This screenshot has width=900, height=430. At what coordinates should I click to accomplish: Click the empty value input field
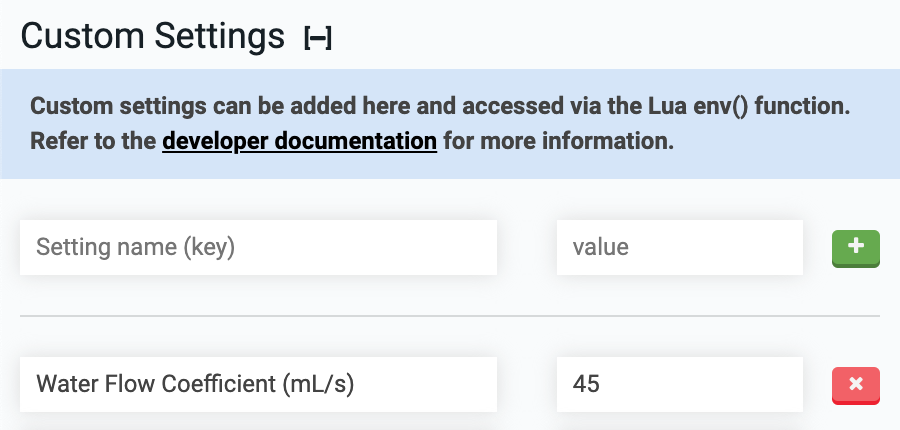[x=679, y=247]
